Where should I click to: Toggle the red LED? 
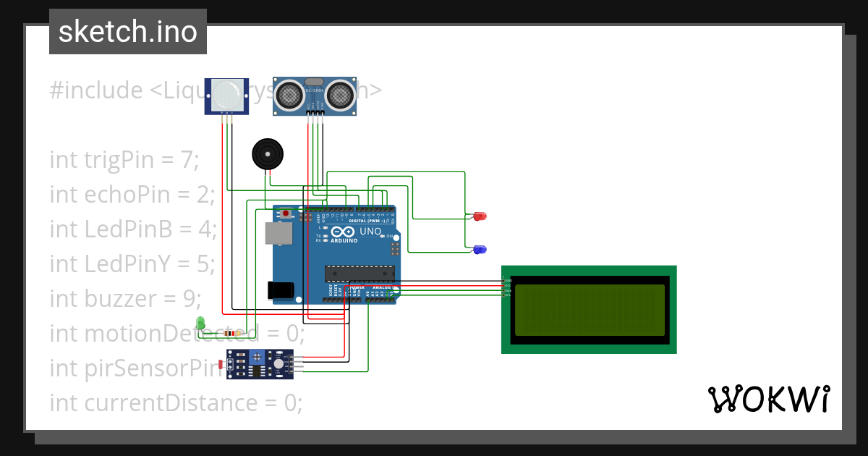point(479,216)
